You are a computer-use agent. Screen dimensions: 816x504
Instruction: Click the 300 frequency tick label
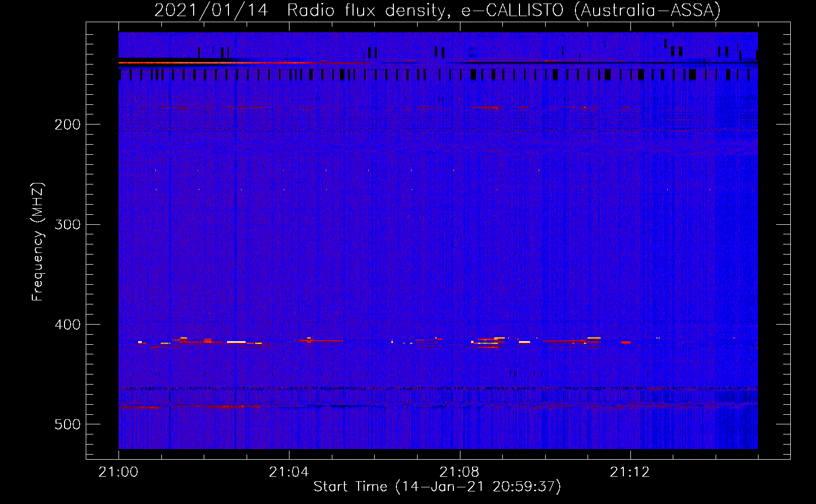click(68, 224)
